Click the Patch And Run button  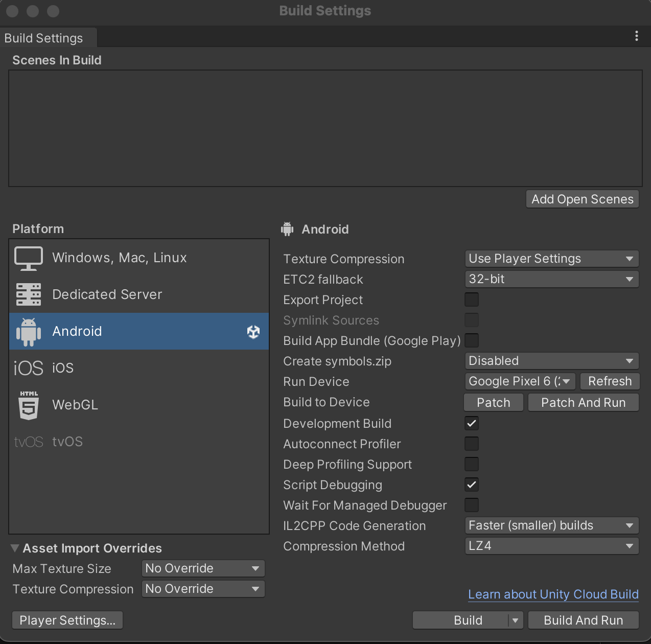[583, 402]
